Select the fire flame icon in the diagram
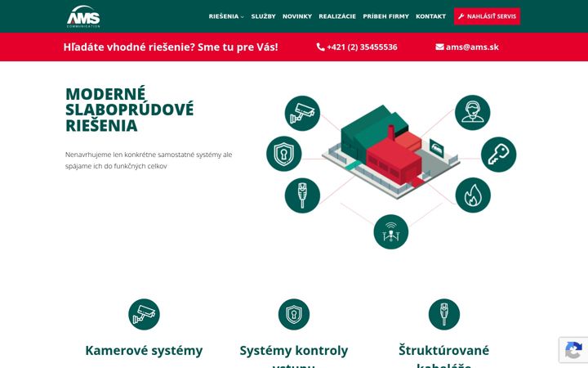Image resolution: width=588 pixels, height=368 pixels. pyautogui.click(x=473, y=195)
